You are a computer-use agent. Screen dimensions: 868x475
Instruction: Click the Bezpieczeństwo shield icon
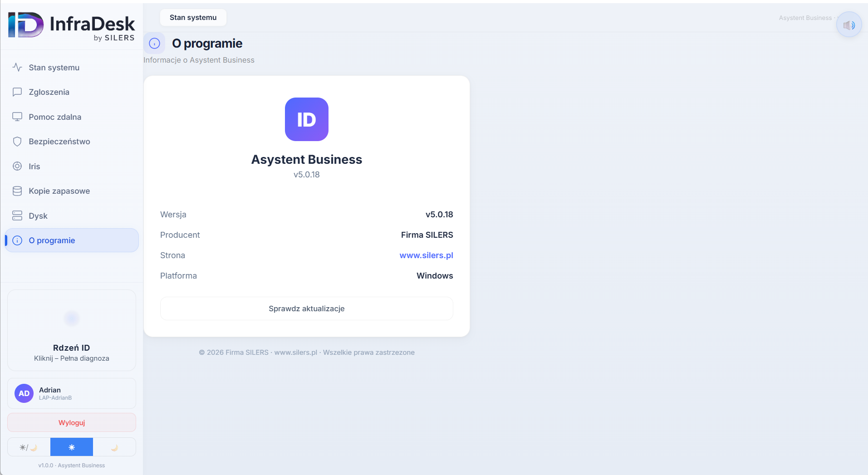tap(17, 142)
